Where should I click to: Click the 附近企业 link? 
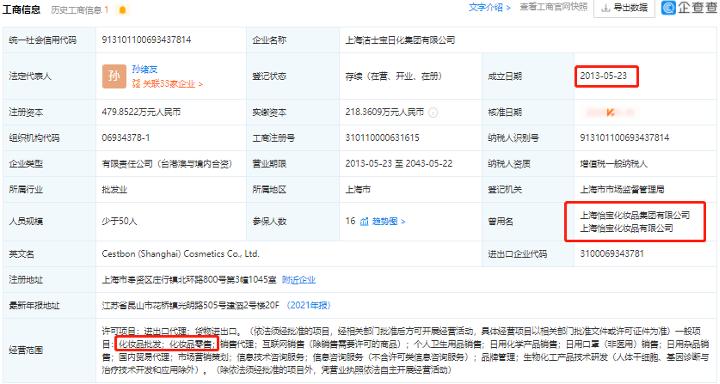pyautogui.click(x=298, y=280)
